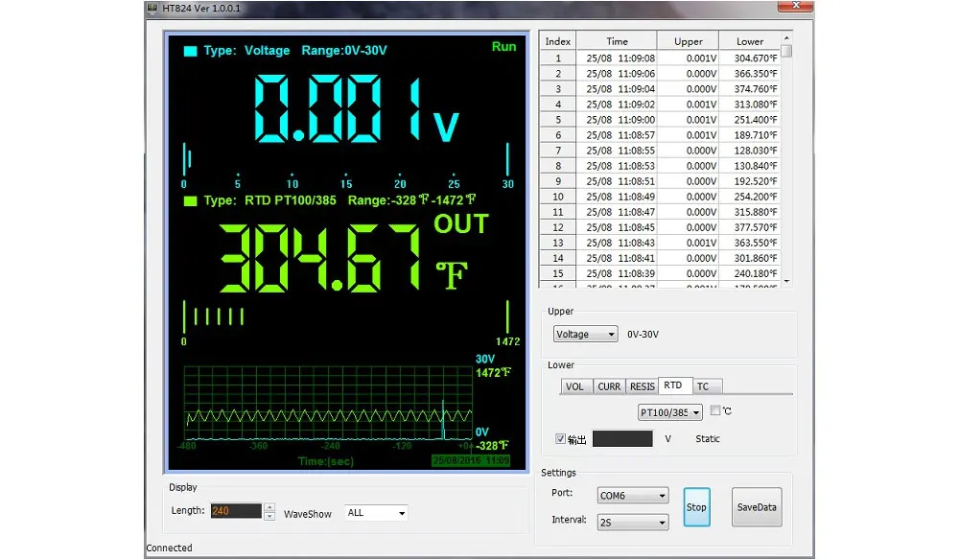Click the 374.760°F lower value

click(x=750, y=88)
